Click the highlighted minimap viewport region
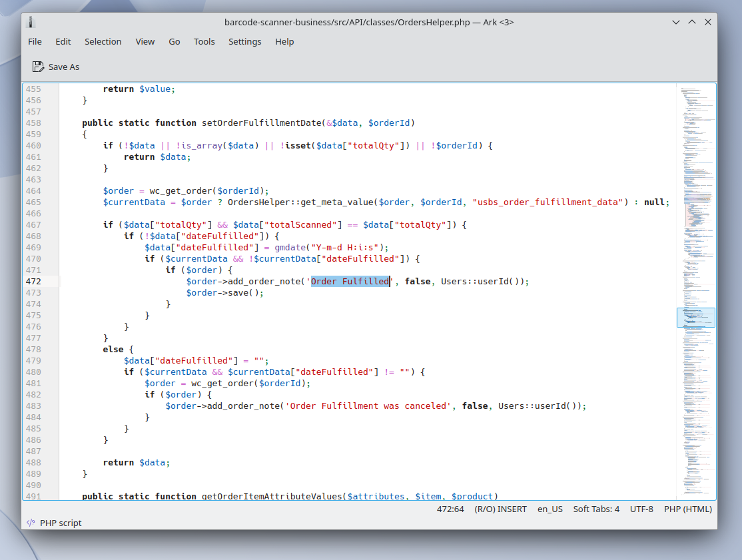 pyautogui.click(x=695, y=317)
